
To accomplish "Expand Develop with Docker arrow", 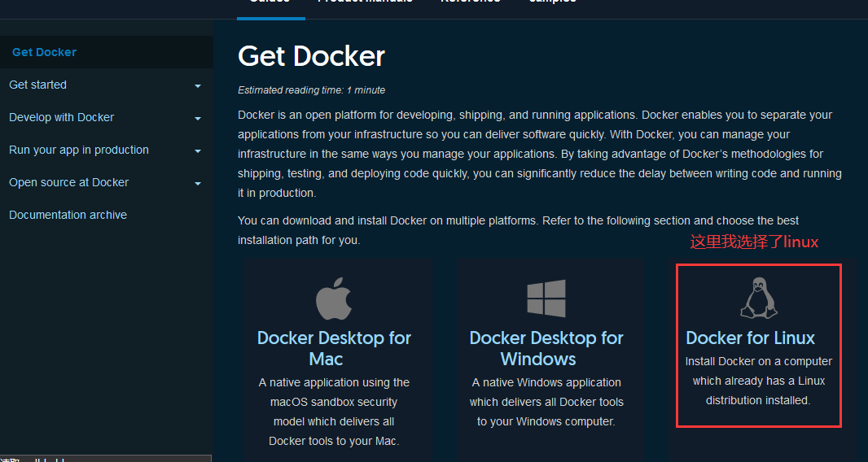I will point(198,119).
